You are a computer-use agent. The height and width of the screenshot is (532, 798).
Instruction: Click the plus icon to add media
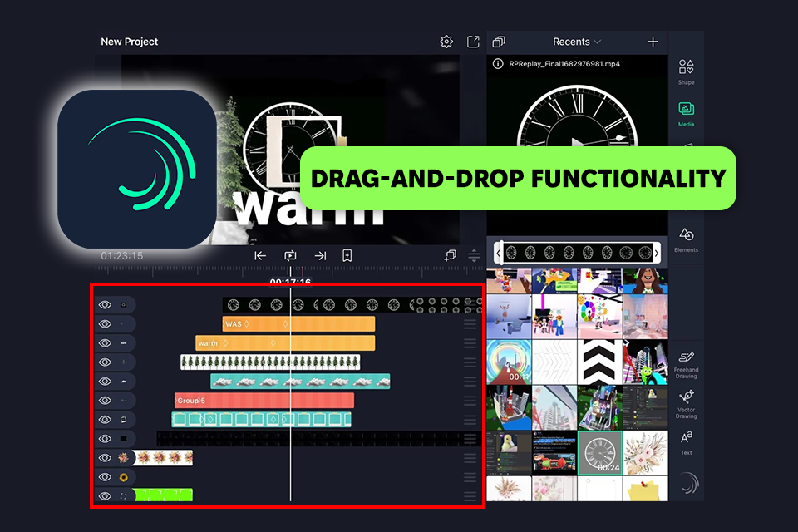653,42
